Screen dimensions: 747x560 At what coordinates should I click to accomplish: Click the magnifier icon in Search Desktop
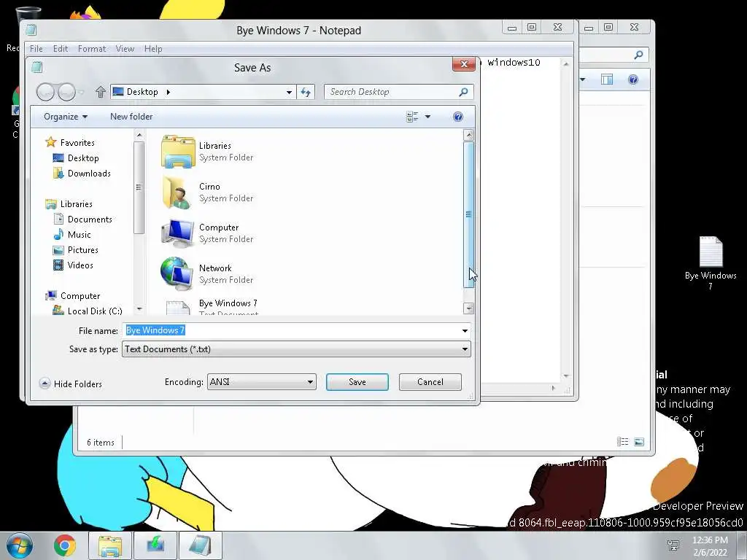(x=463, y=92)
